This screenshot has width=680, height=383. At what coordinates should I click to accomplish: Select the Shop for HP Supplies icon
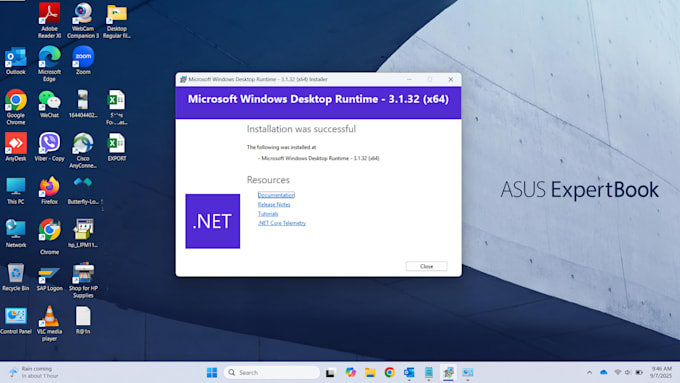click(83, 280)
